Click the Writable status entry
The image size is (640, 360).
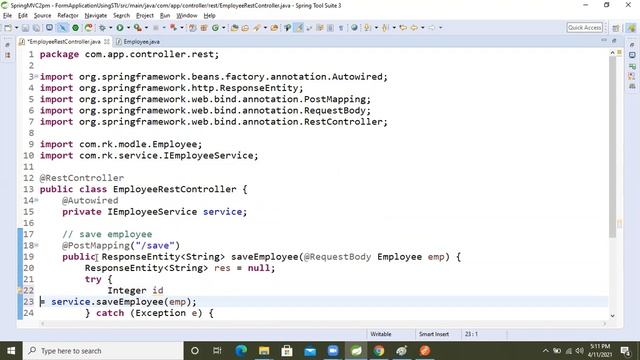tap(381, 334)
